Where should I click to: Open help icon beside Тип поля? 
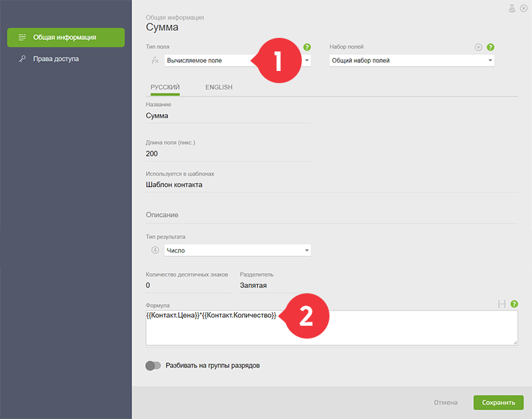[x=307, y=47]
